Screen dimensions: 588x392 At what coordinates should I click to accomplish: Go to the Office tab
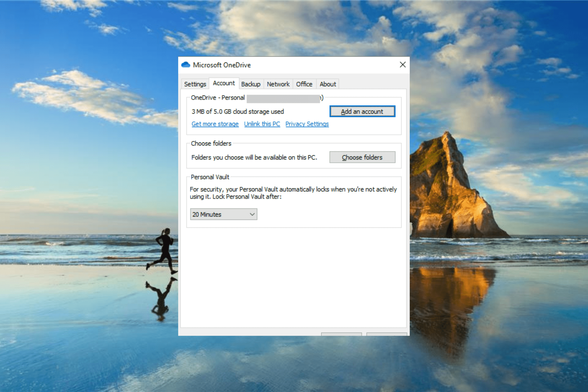coord(304,84)
